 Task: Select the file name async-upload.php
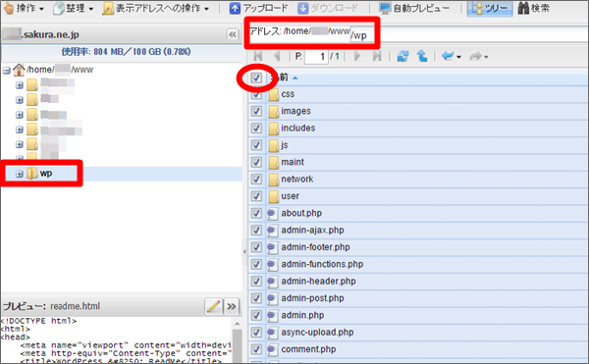coord(317,333)
